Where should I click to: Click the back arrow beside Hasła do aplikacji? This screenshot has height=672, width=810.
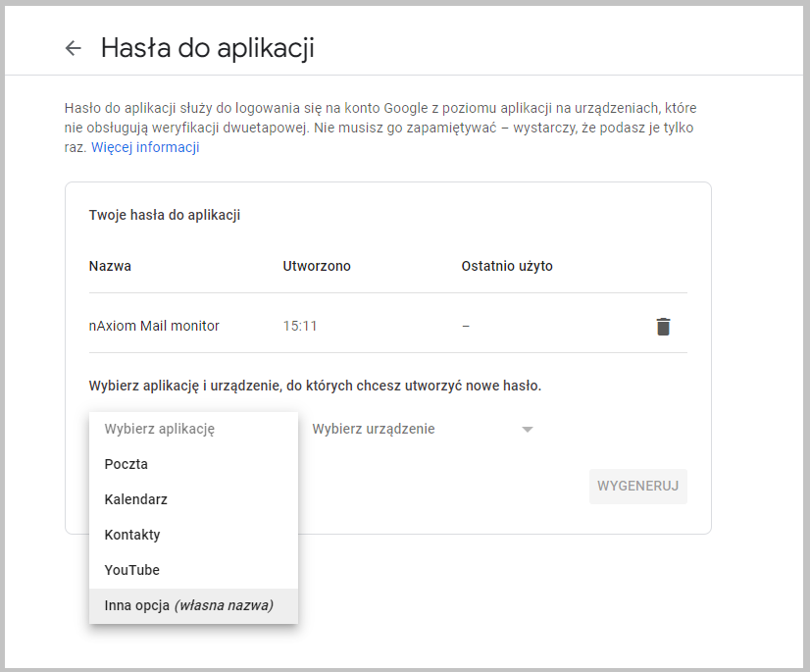coord(74,47)
